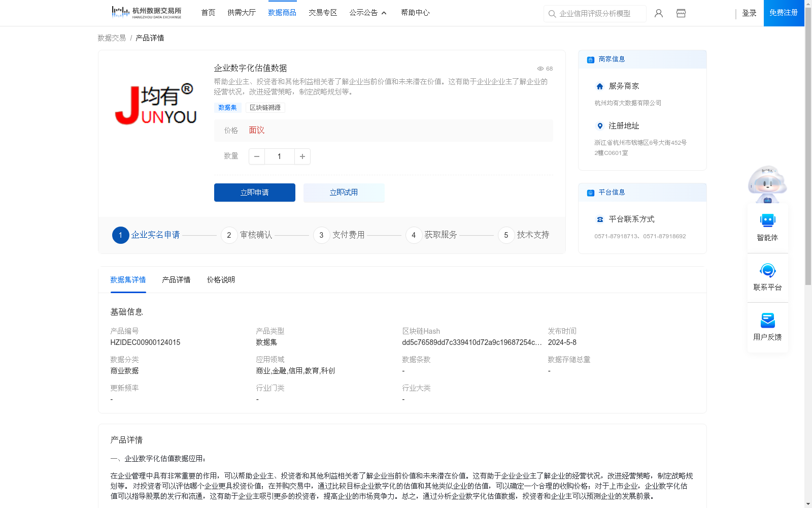This screenshot has height=508, width=812.
Task: Click the page vertical scrollbar
Action: (808, 147)
